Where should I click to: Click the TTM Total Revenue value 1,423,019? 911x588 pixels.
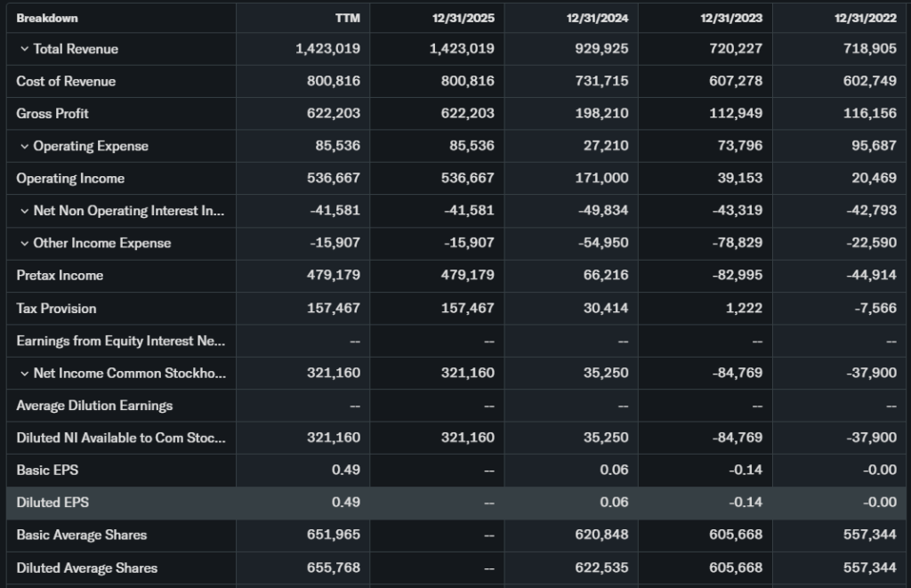coord(327,49)
